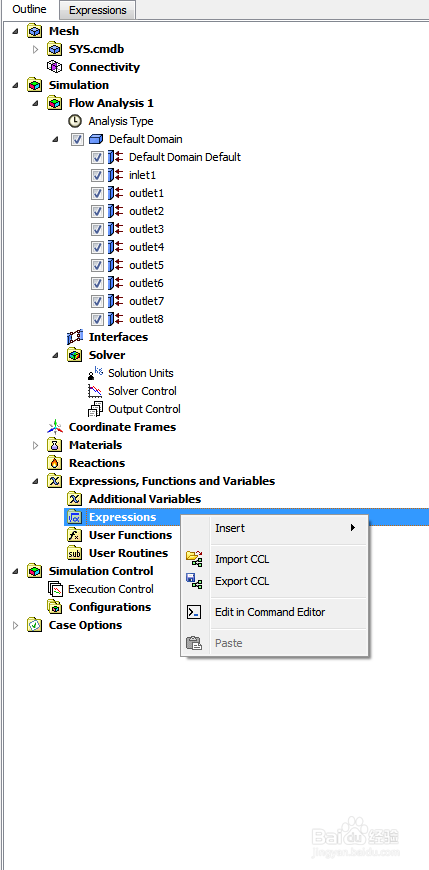Click the Output Control icon

[x=95, y=409]
